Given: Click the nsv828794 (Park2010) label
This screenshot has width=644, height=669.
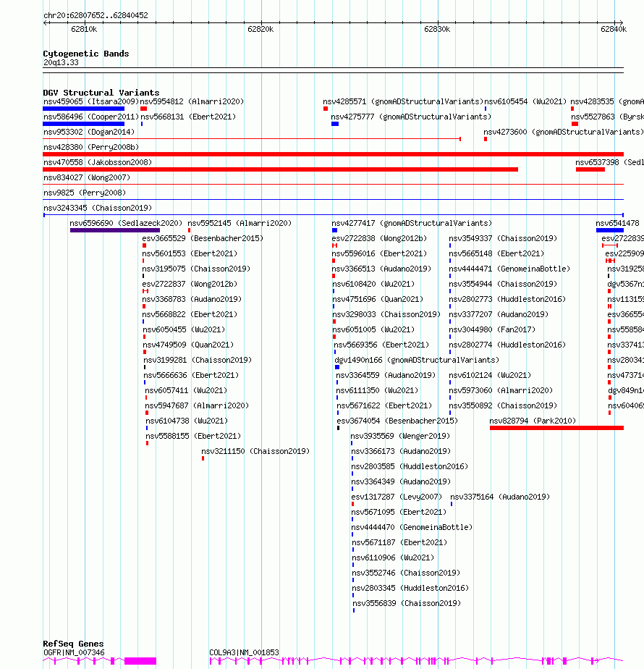Looking at the screenshot, I should click(x=533, y=421).
